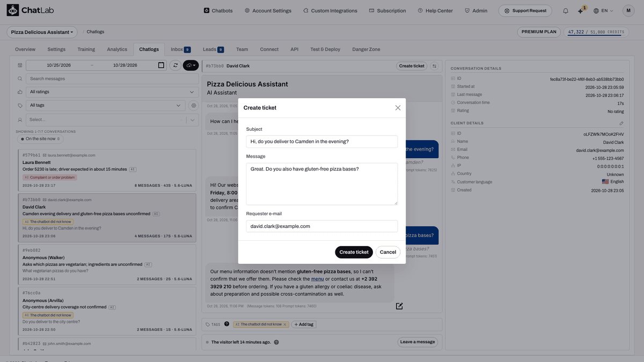Click the help question mark next to TAGS

(226, 324)
